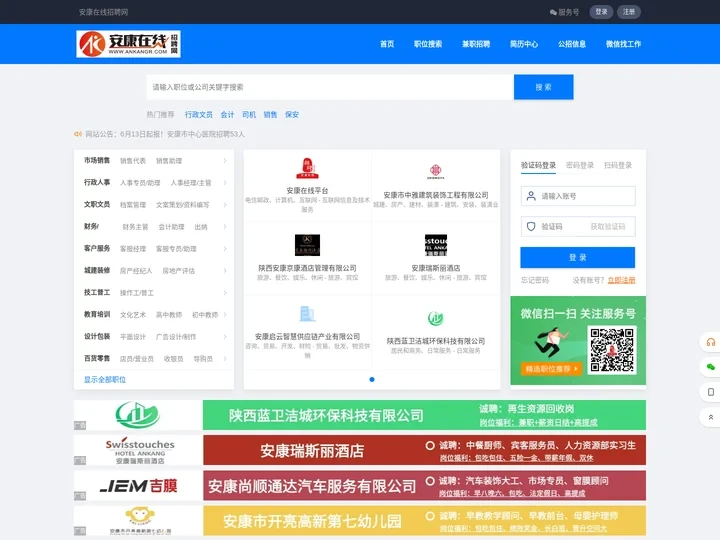The width and height of the screenshot is (720, 540).
Task: Click the green 蓝卫洁城 banner logo
Action: click(137, 415)
